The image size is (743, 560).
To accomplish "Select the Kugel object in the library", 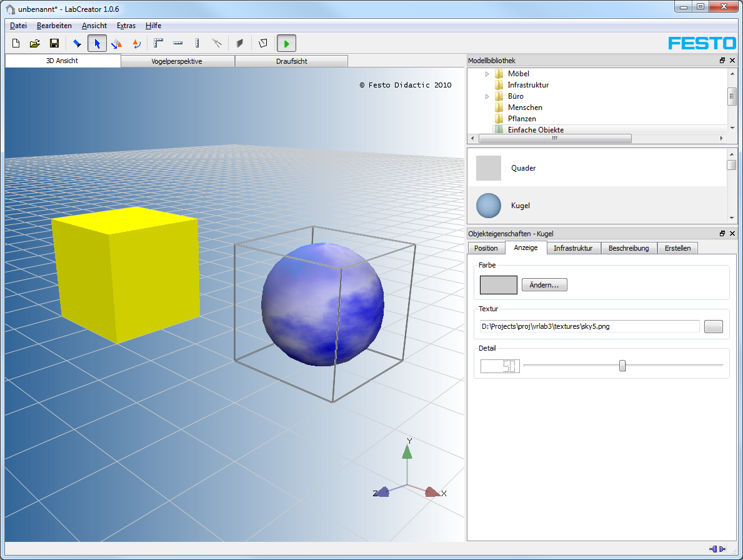I will click(x=597, y=206).
